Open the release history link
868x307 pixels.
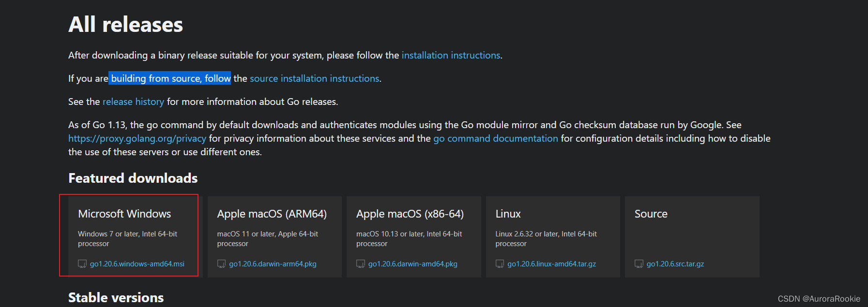pos(133,102)
